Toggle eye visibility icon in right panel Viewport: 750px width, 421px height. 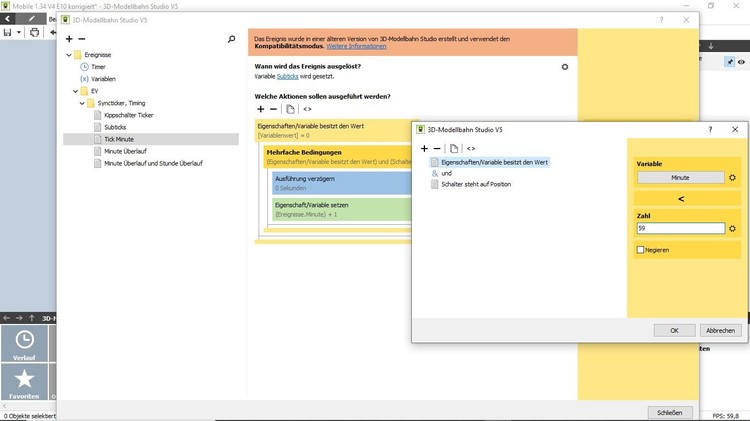click(741, 62)
